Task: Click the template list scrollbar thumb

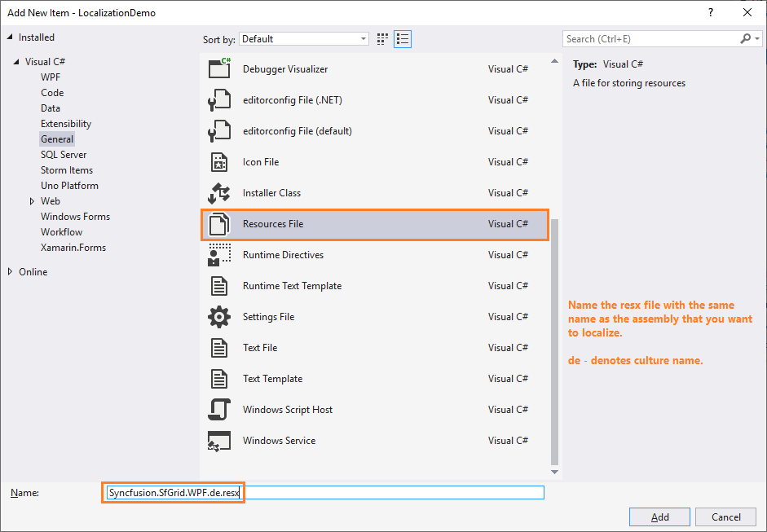Action: coord(554,342)
